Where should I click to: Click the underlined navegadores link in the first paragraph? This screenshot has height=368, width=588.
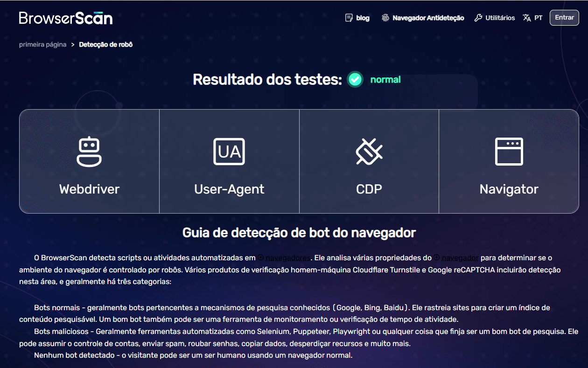pyautogui.click(x=288, y=258)
